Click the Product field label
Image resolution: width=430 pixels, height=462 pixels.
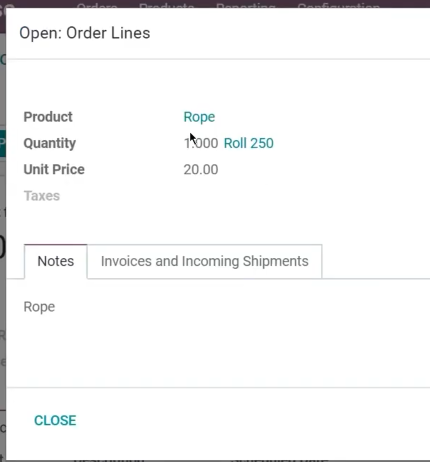tap(48, 117)
